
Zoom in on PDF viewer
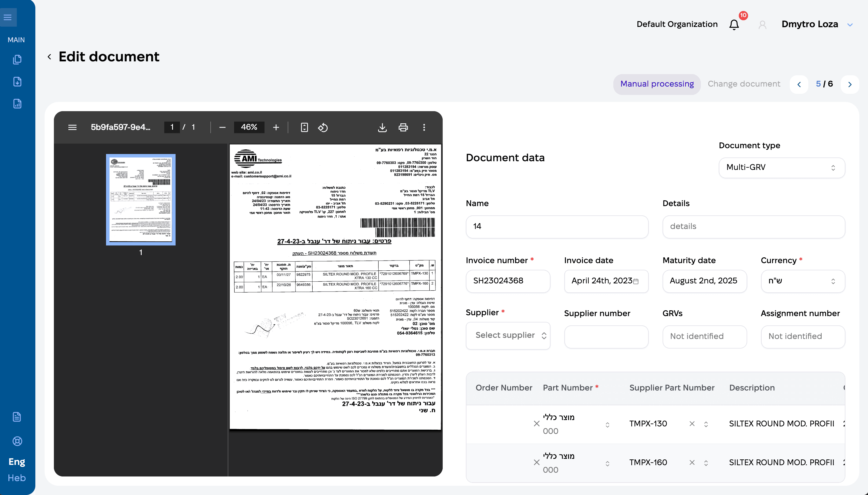pyautogui.click(x=276, y=127)
